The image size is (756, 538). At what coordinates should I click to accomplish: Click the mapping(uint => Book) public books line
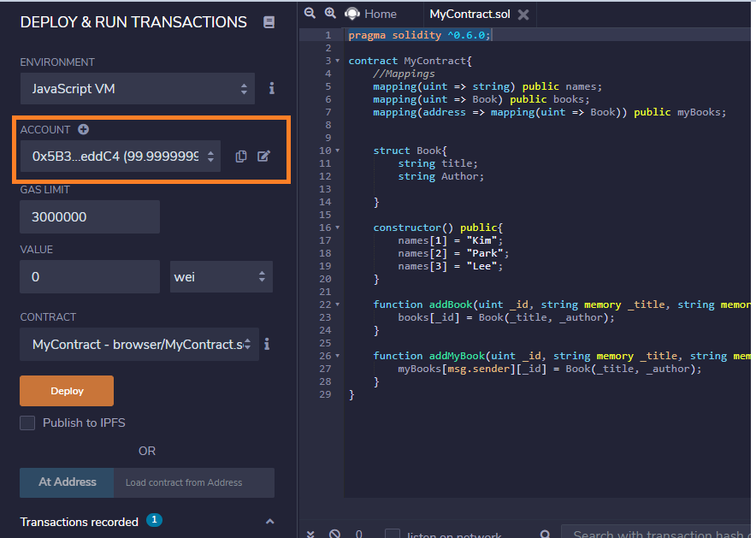(x=481, y=99)
